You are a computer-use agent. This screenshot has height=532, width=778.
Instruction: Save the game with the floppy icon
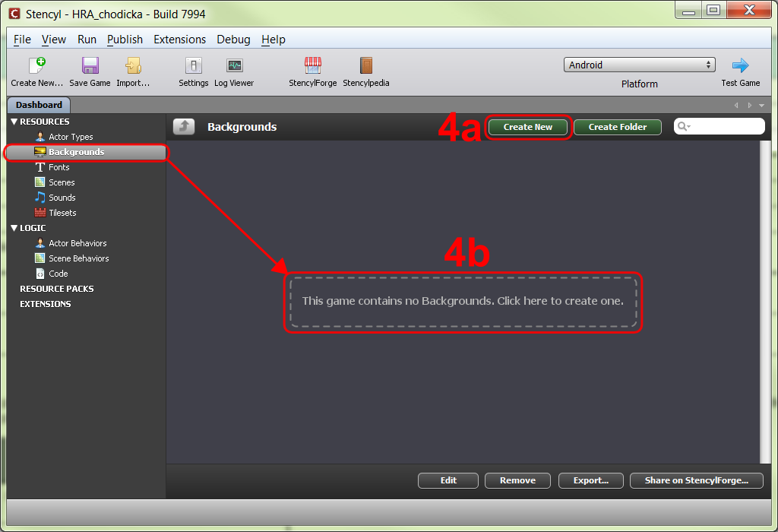90,65
